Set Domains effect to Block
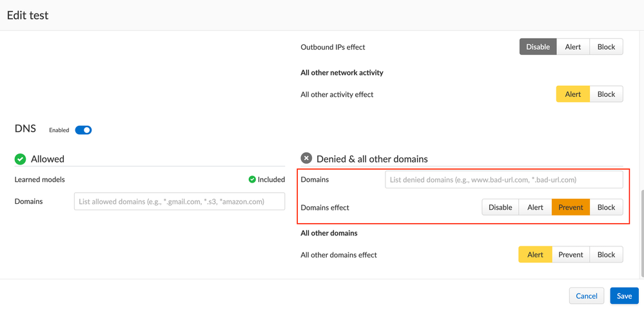The width and height of the screenshot is (644, 309). 606,208
